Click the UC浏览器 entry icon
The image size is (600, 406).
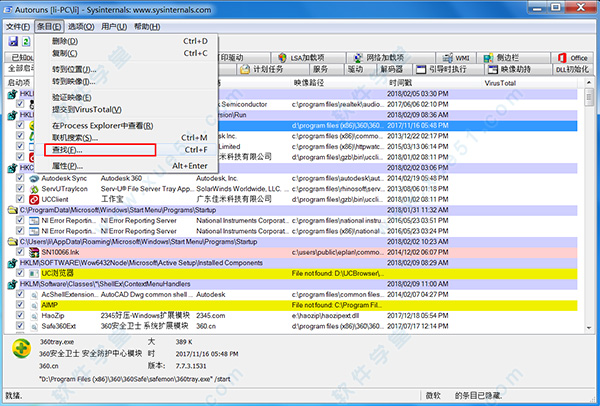34,273
